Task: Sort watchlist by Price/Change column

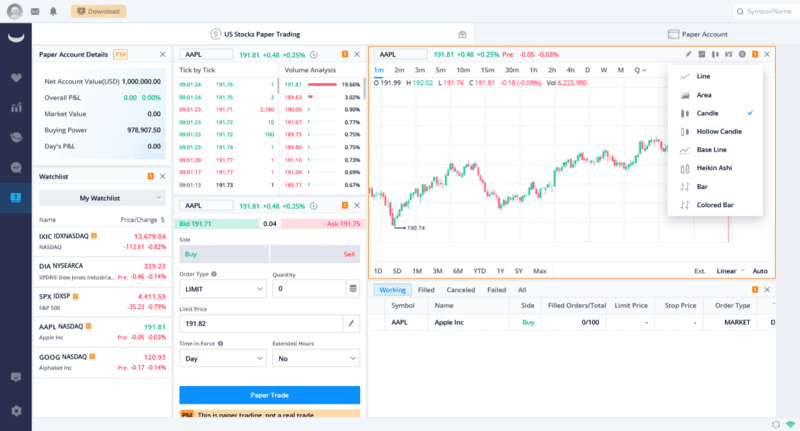Action: click(x=142, y=220)
